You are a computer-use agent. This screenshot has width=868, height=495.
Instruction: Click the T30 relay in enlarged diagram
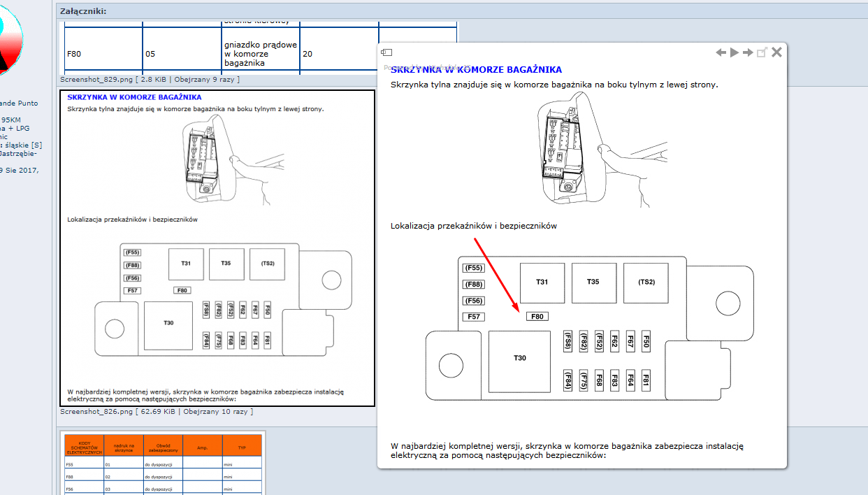pos(519,358)
